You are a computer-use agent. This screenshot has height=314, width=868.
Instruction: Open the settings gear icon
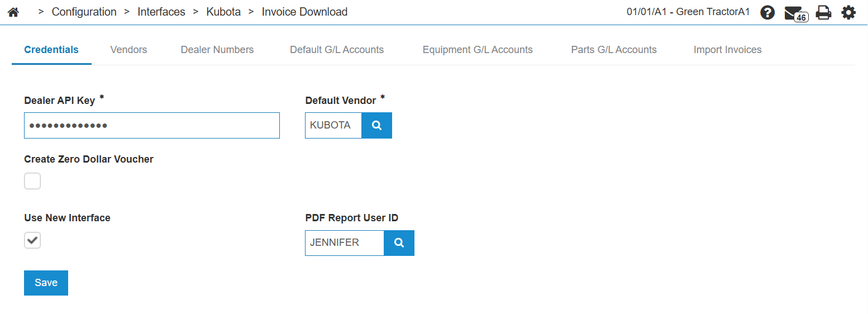click(x=848, y=12)
